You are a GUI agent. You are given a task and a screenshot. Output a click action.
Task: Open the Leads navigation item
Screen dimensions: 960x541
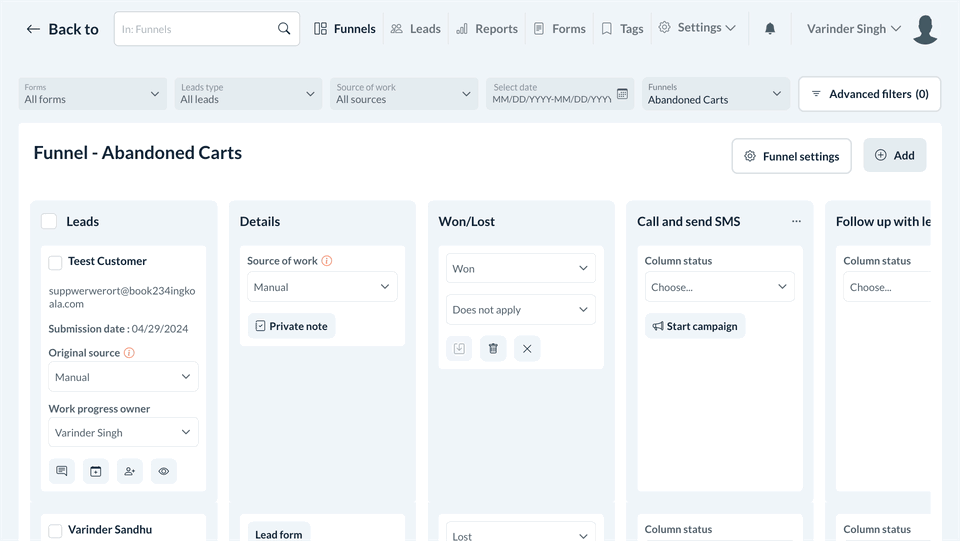point(415,29)
